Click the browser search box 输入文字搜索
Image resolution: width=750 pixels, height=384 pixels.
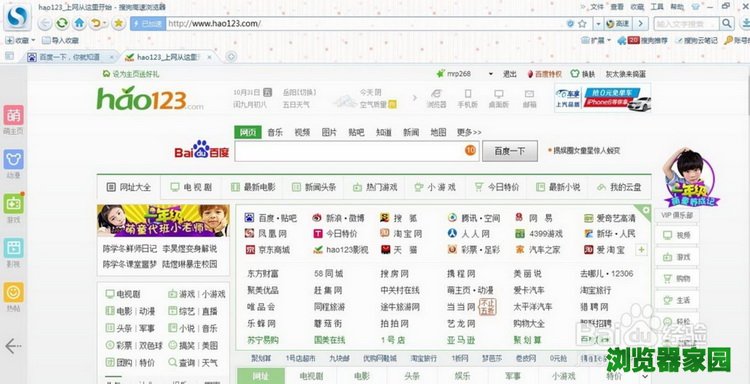(686, 23)
